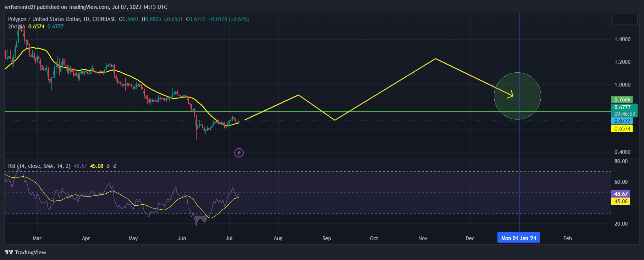Click the yellow arrowhead inside the green circle
The image size is (644, 260).
511,94
